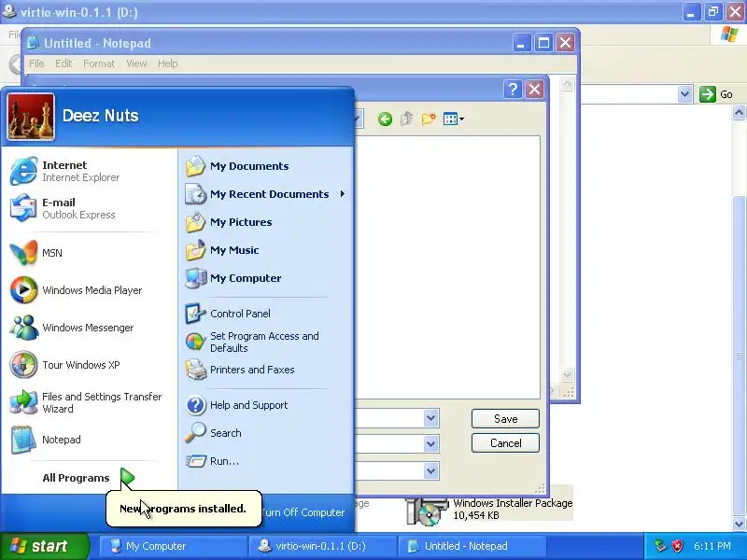Click the Save button
The image size is (747, 560).
coord(505,418)
